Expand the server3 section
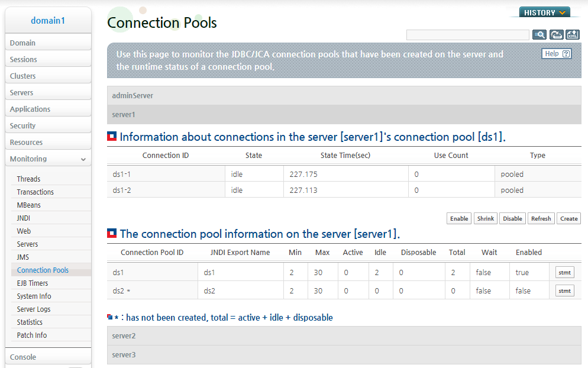Screen dimensions: 588x368 [344, 354]
